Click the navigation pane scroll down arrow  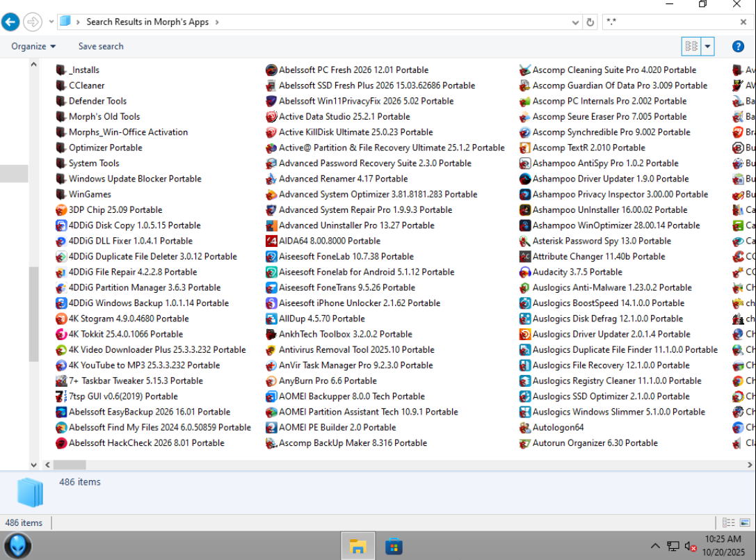(34, 465)
